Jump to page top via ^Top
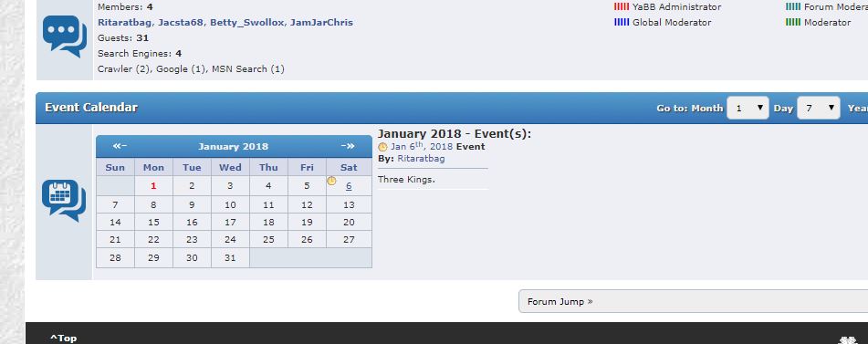 coord(64,338)
